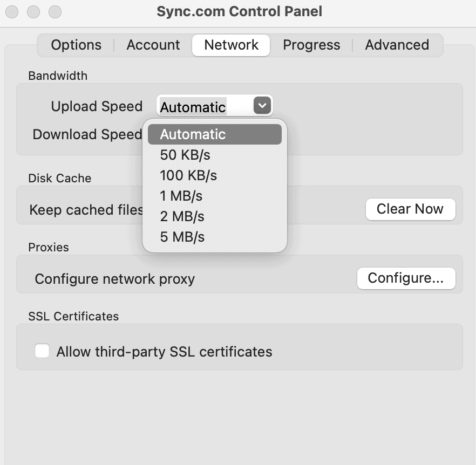Click the Allow third-party SSL certificates label
Screen dimensions: 476x465
pos(164,352)
